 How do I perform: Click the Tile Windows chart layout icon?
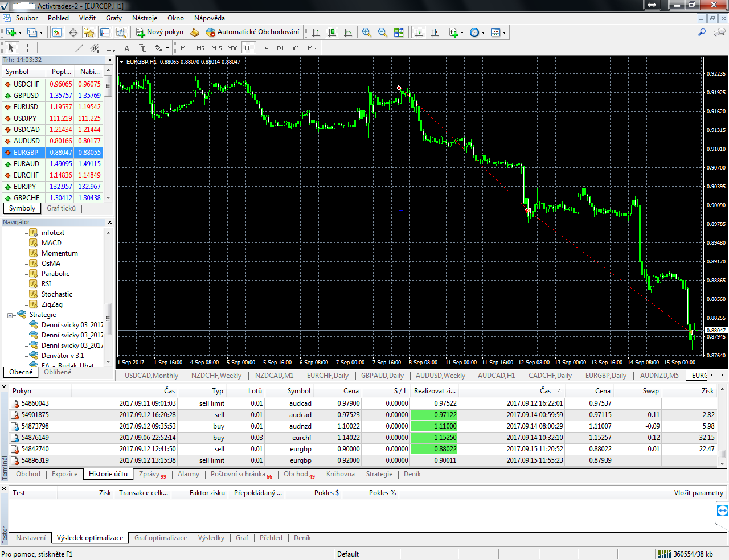click(x=399, y=32)
